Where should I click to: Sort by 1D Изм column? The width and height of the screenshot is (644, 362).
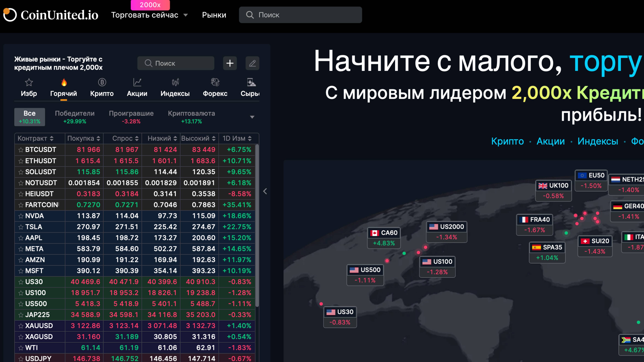click(237, 138)
